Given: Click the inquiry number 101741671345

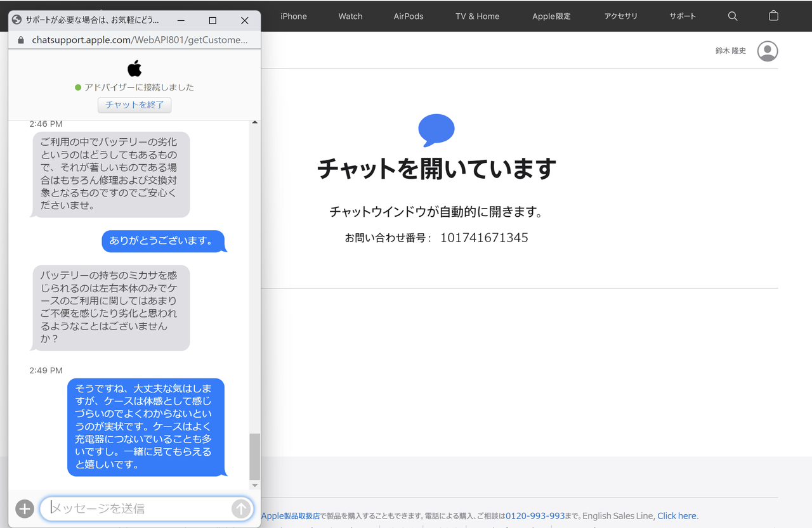Looking at the screenshot, I should pyautogui.click(x=484, y=238).
